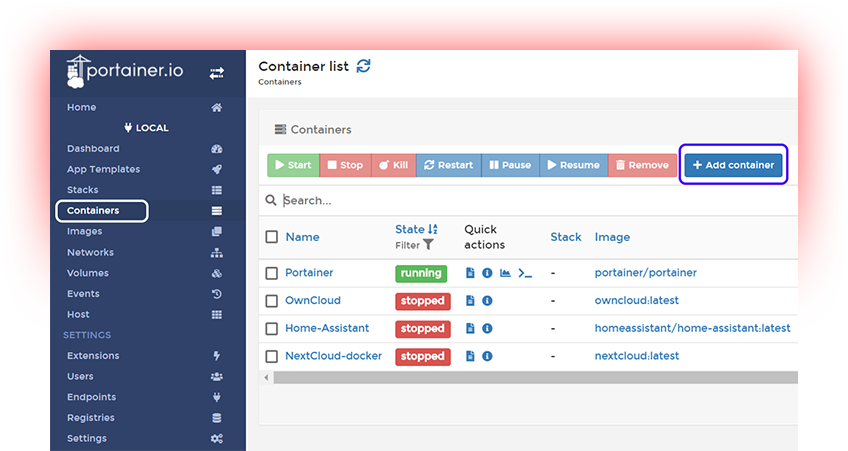
Task: Open logs for the Home-Assistant container
Action: click(470, 328)
